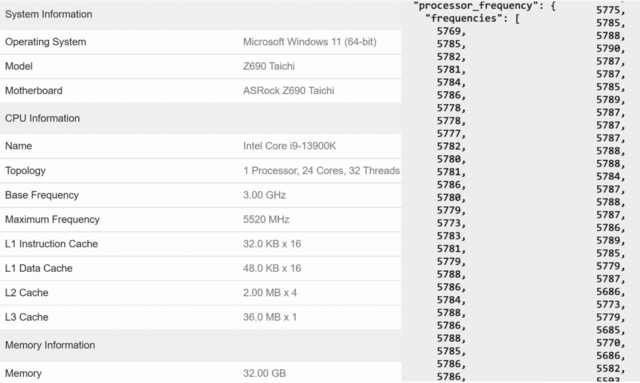Screen dimensions: 640x383
Task: Select the Intel Core i9-13900K name value
Action: coord(289,146)
